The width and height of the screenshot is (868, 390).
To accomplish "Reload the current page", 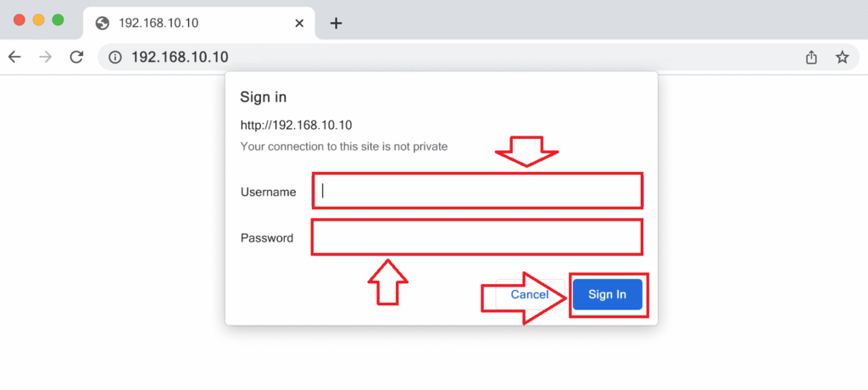I will click(x=76, y=57).
